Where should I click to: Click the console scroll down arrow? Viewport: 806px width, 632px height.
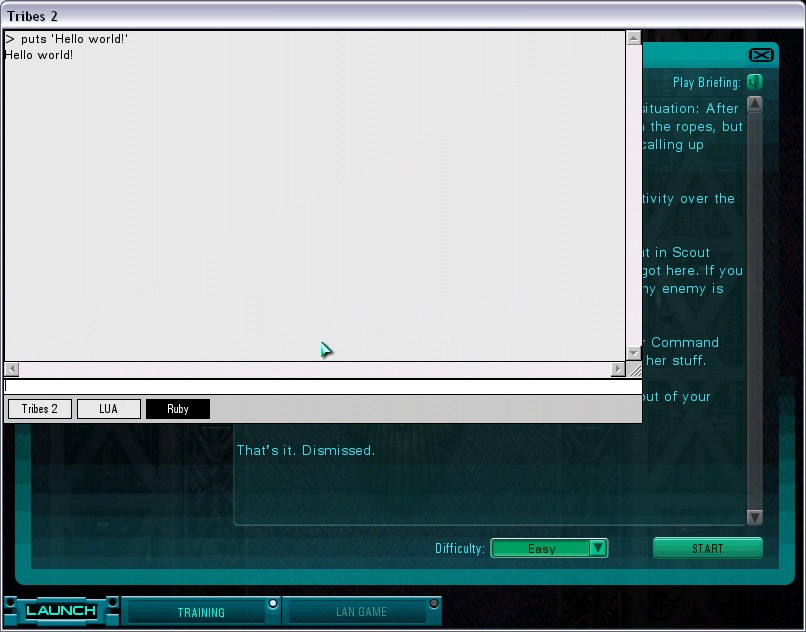click(x=633, y=353)
